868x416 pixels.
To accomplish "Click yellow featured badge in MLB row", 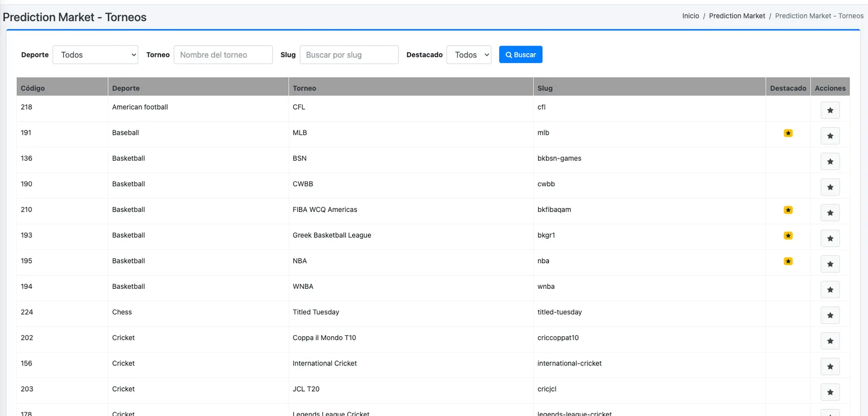I will [x=788, y=133].
